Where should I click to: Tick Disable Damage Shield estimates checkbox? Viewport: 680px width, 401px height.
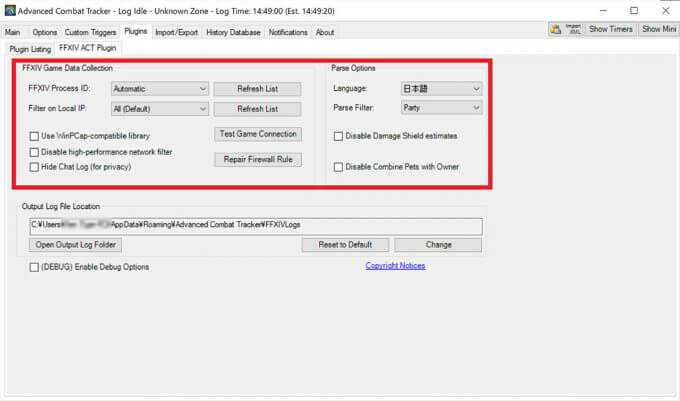click(339, 136)
